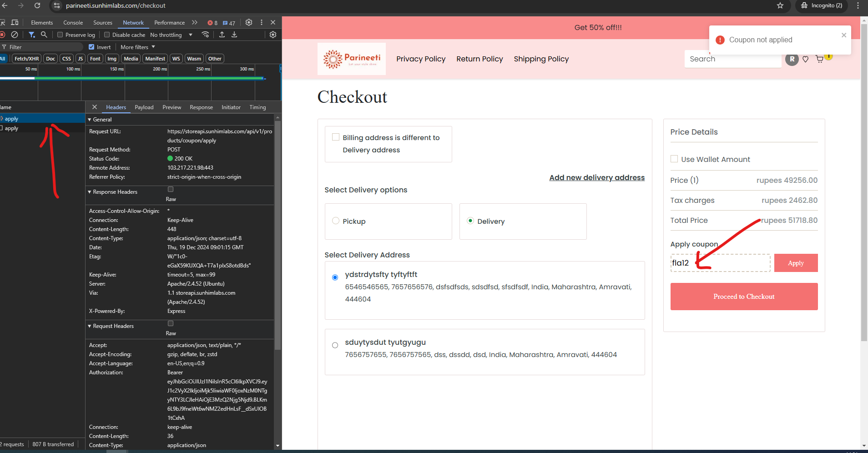Toggle the network filter funnel icon
The width and height of the screenshot is (868, 453).
[31, 35]
